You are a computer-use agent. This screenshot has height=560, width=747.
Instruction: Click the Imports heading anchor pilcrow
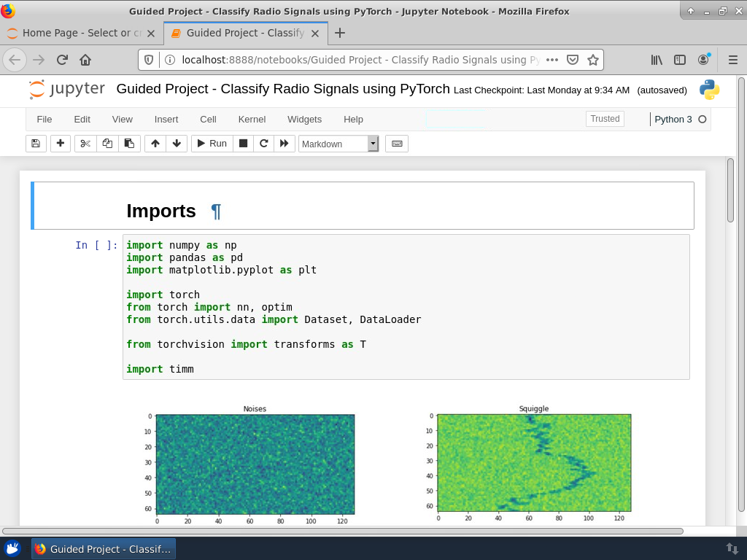[x=216, y=211]
